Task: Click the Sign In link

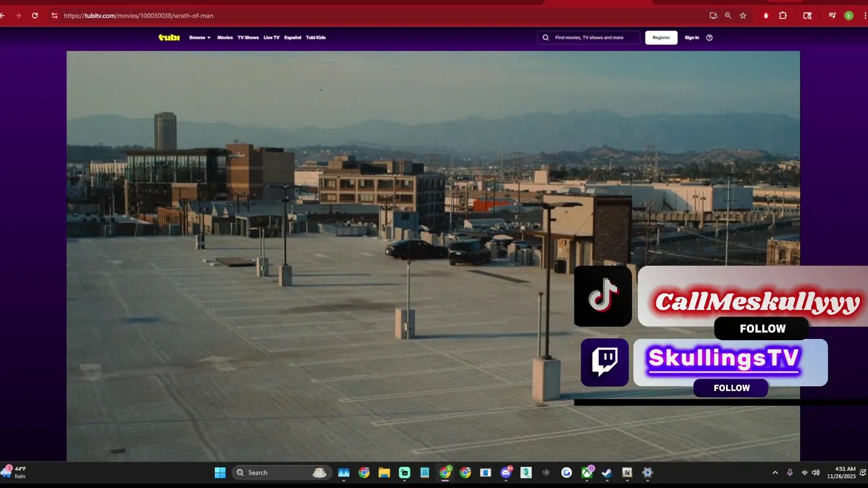Action: [x=692, y=37]
